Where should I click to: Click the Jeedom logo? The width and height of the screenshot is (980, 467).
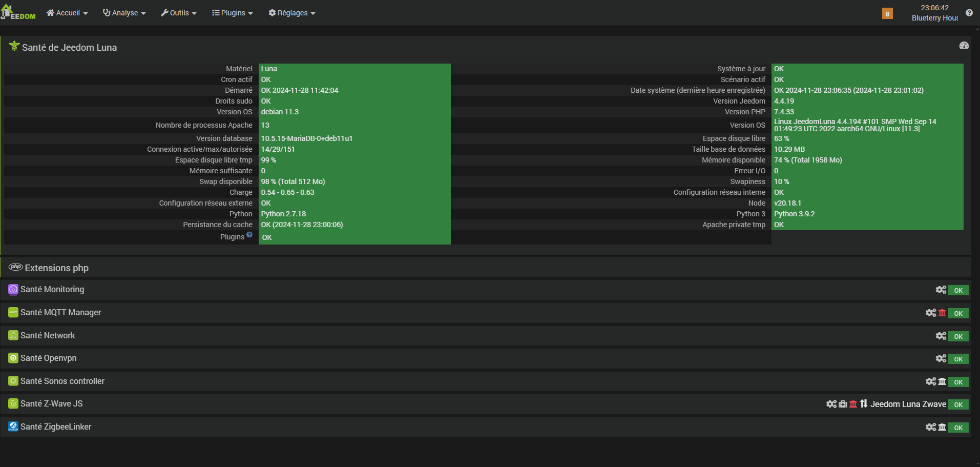[18, 13]
